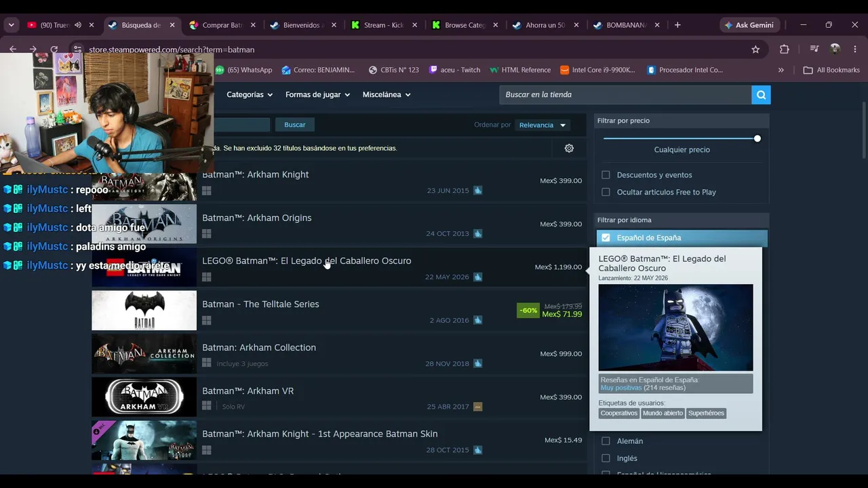The image size is (868, 488).
Task: Open the aceu - Twitch bookmark
Action: [455, 70]
